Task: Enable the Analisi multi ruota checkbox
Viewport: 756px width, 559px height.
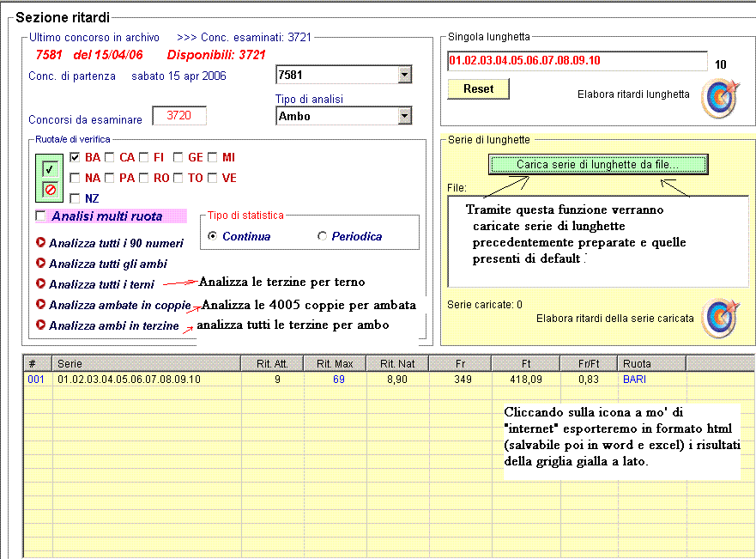Action: pyautogui.click(x=40, y=216)
